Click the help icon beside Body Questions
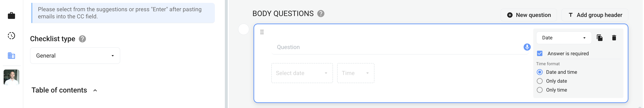 pyautogui.click(x=321, y=13)
